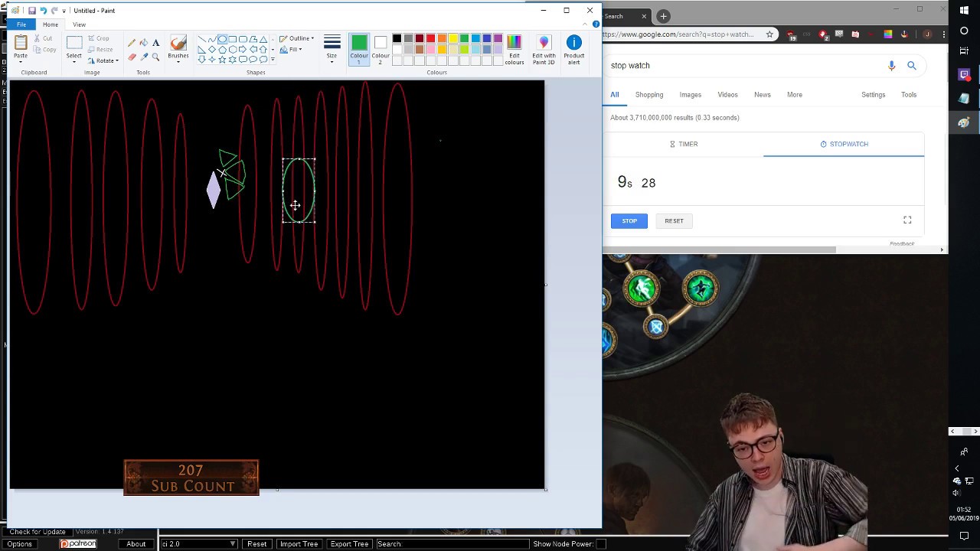
Task: Pick the yellow colour swatch in palette
Action: pos(453,38)
